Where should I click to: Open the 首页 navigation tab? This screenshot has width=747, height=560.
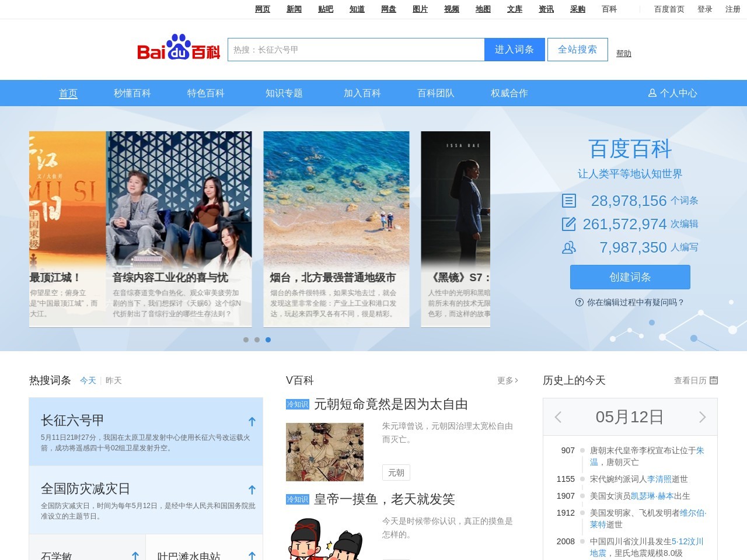tap(68, 93)
